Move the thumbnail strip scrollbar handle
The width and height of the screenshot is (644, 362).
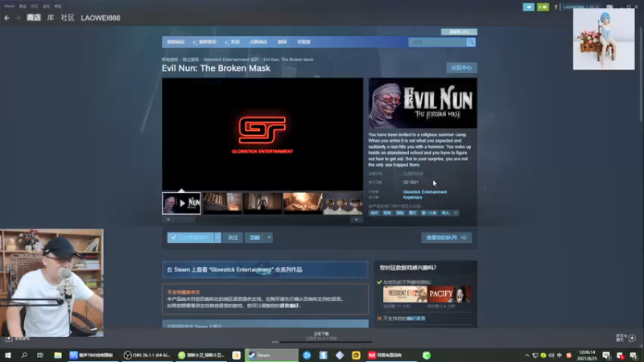tap(183, 220)
